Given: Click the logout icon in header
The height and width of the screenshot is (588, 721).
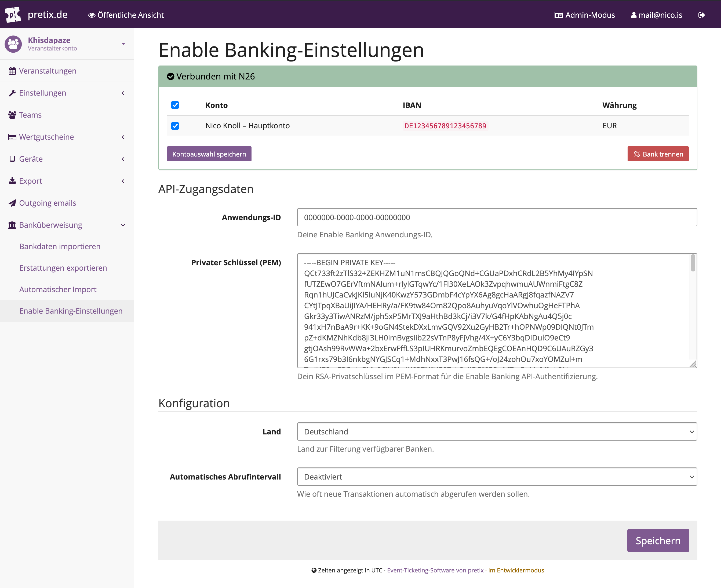Looking at the screenshot, I should click(x=701, y=15).
